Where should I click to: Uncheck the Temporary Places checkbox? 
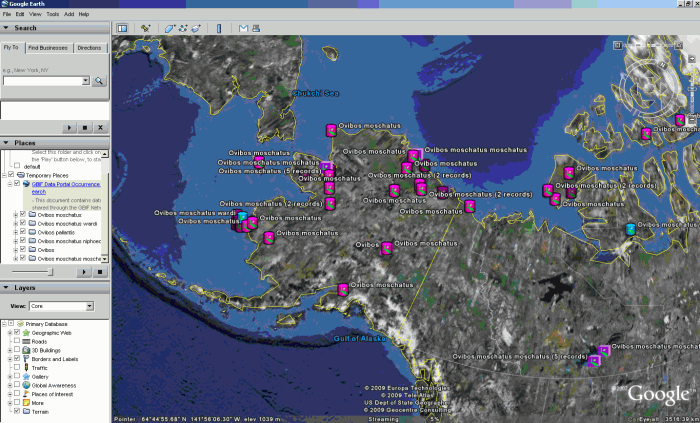click(11, 175)
